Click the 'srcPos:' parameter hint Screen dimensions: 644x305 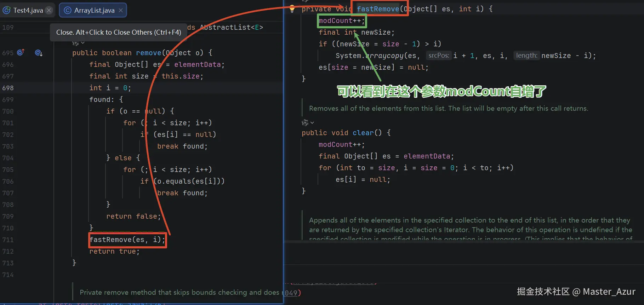click(439, 56)
